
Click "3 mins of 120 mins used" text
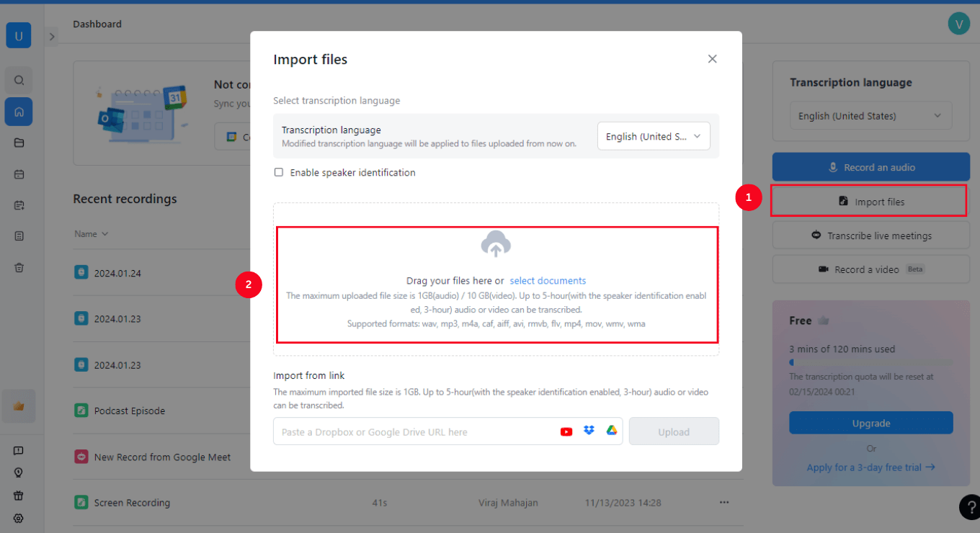842,349
